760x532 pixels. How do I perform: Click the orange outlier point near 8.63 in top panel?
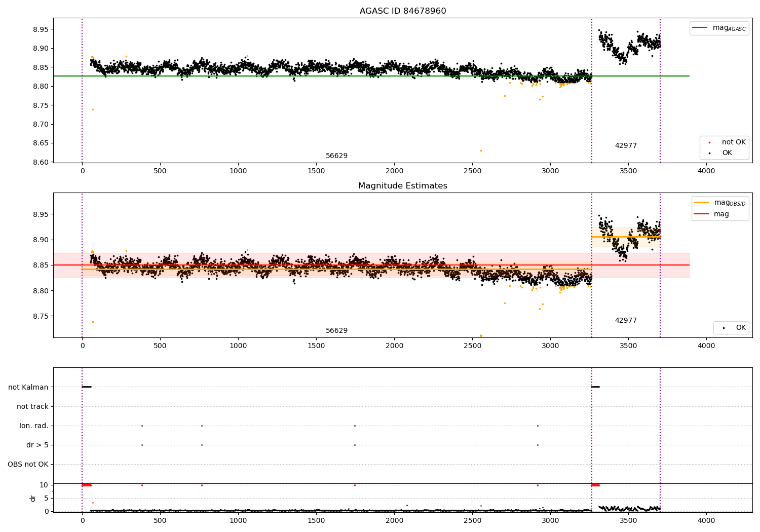481,150
